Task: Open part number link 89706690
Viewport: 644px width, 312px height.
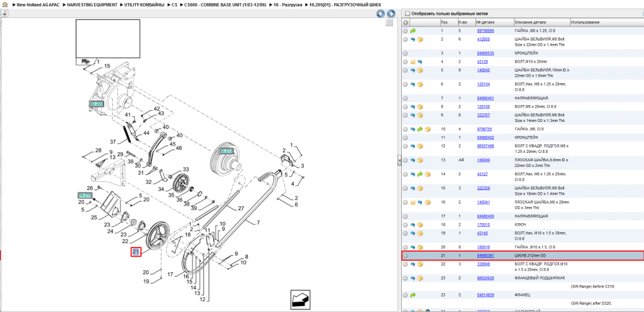Action: tap(486, 31)
